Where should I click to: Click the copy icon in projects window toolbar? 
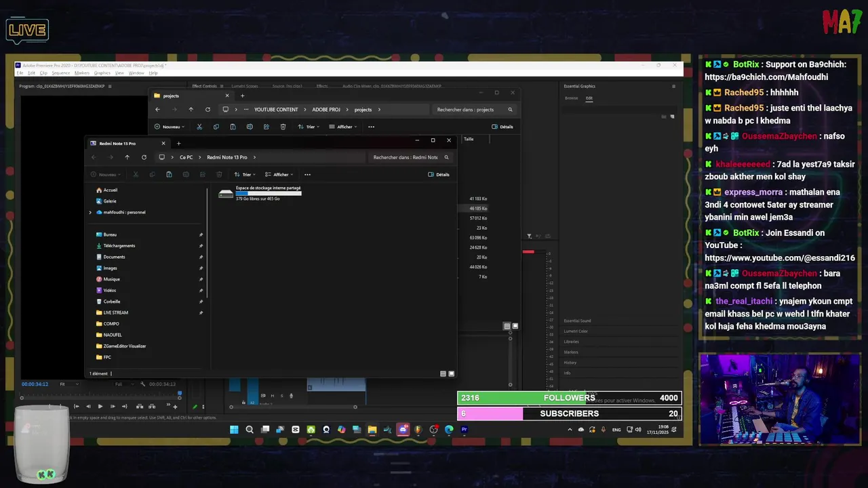(216, 127)
